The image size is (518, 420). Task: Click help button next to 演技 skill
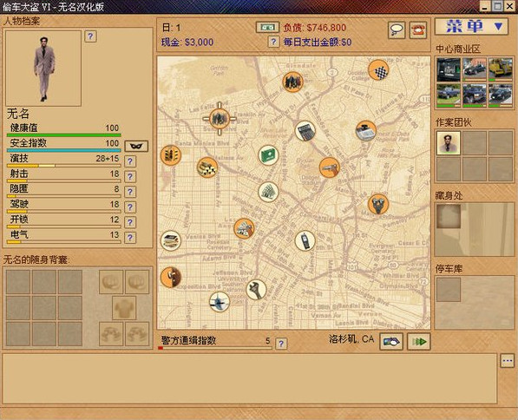coord(130,161)
